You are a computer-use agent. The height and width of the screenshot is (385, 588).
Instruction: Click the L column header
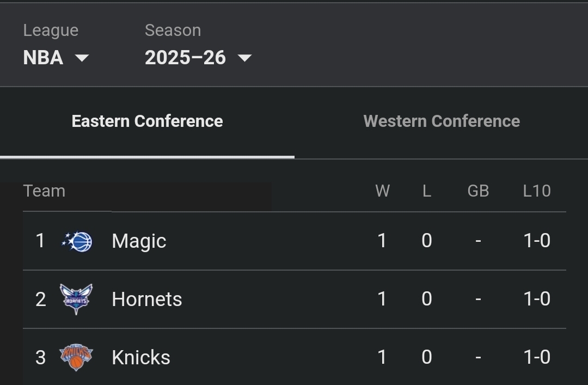(427, 191)
